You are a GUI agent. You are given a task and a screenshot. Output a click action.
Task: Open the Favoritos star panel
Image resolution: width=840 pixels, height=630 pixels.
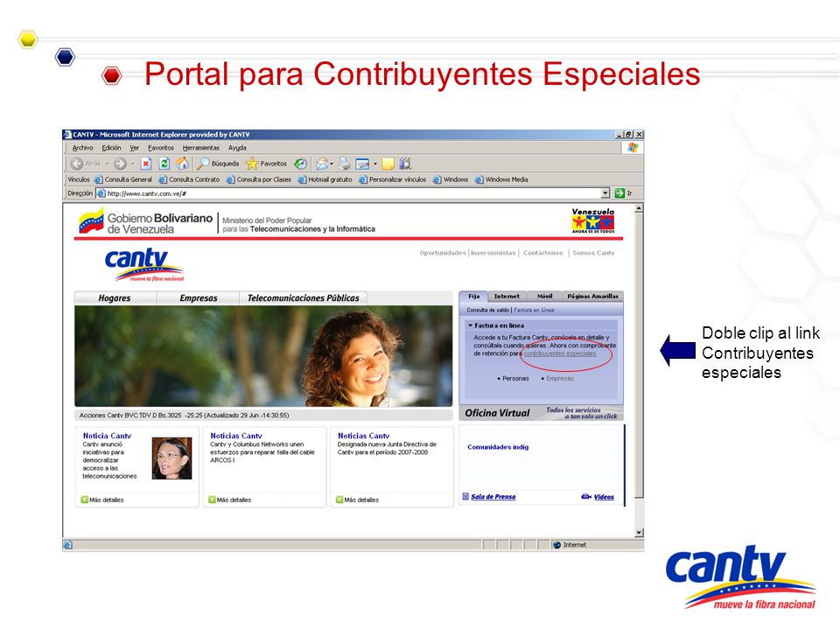(266, 164)
